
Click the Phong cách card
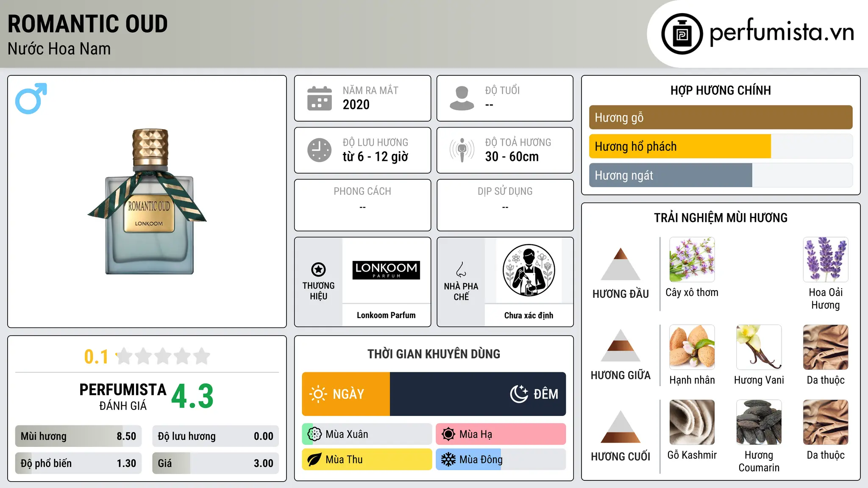tap(362, 205)
